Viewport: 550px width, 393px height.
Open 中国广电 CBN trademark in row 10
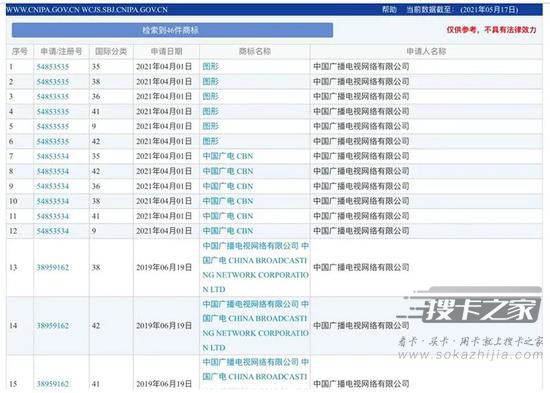click(x=228, y=201)
